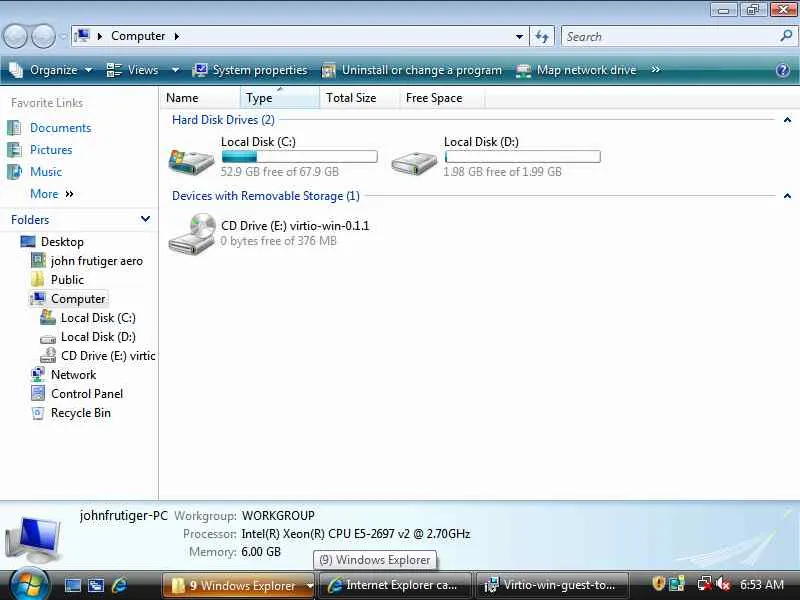This screenshot has width=800, height=600.
Task: Select the CD Drive (E:) disc icon
Action: click(192, 234)
